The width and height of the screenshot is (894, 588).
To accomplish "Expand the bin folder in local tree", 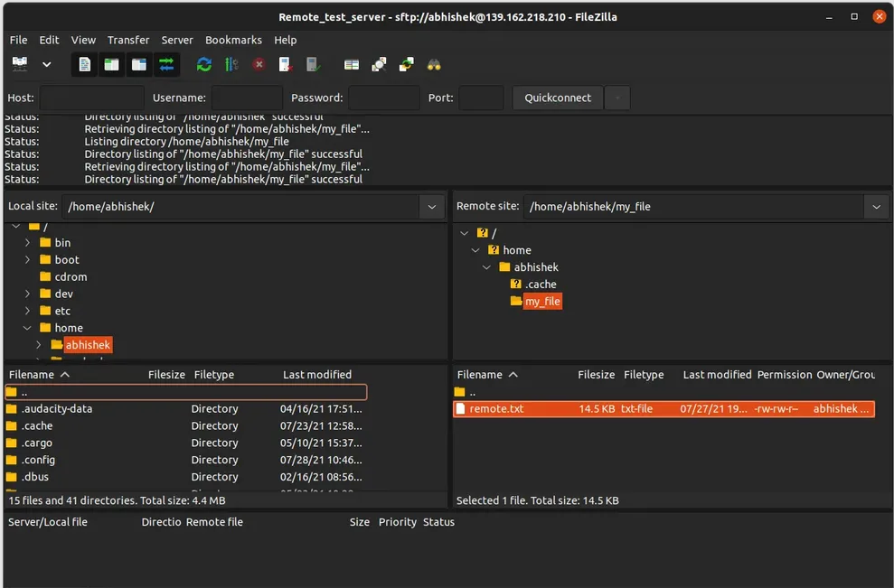I will pyautogui.click(x=28, y=243).
